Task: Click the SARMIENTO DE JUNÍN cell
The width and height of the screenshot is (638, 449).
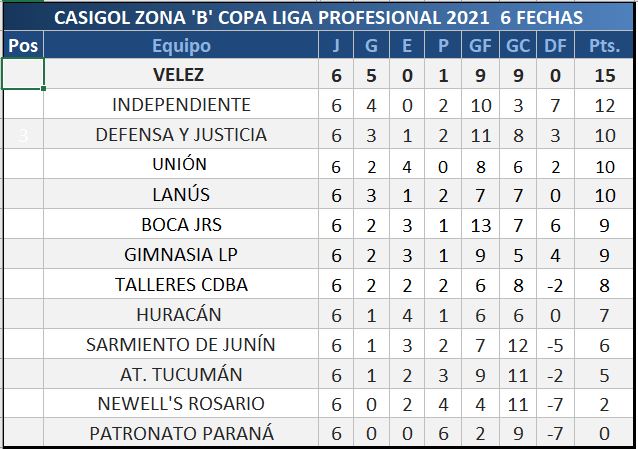Action: tap(181, 345)
